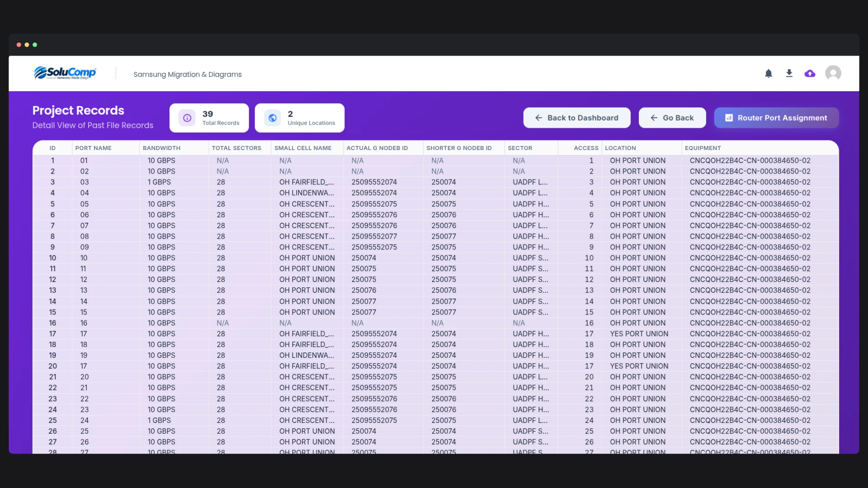Click the cloud upload icon

pos(810,73)
